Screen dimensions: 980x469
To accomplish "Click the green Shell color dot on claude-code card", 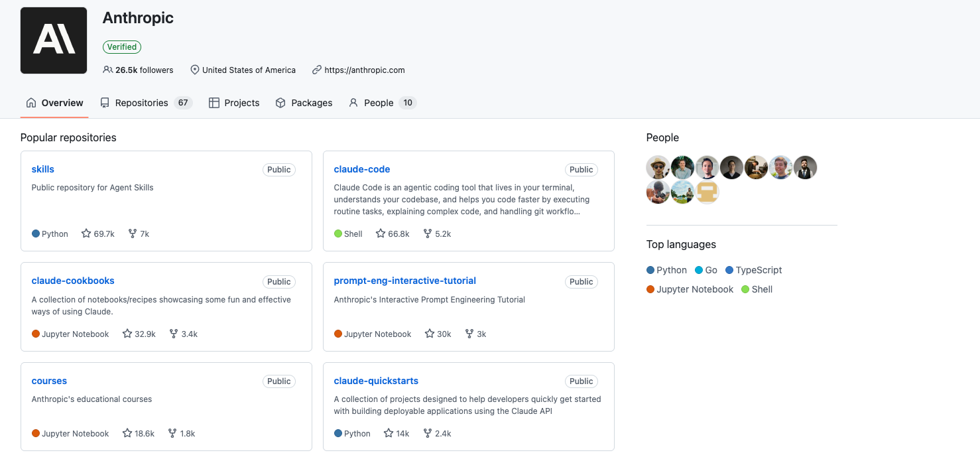I will pyautogui.click(x=338, y=234).
